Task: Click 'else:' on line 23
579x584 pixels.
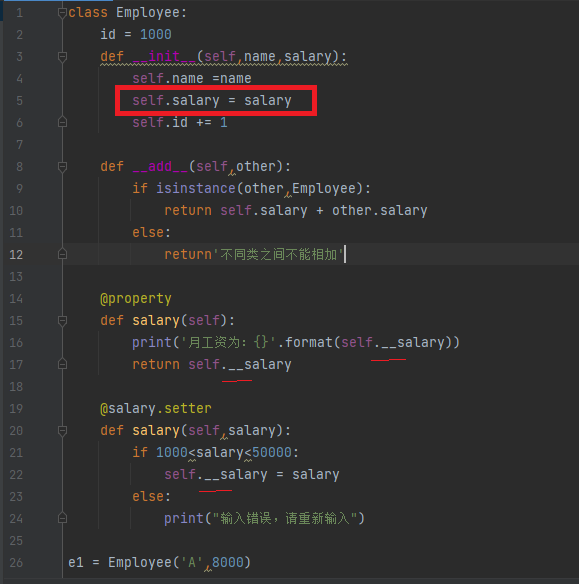Action: (x=152, y=496)
